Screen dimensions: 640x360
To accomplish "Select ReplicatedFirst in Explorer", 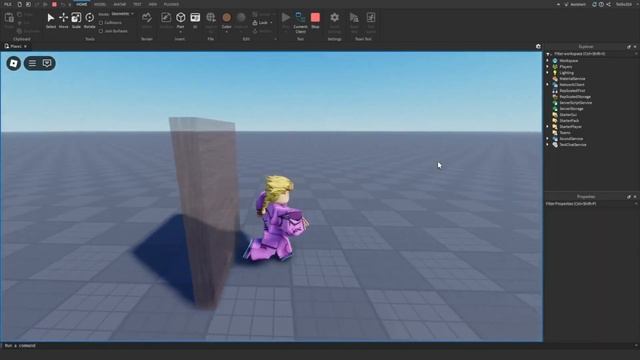I will [572, 91].
